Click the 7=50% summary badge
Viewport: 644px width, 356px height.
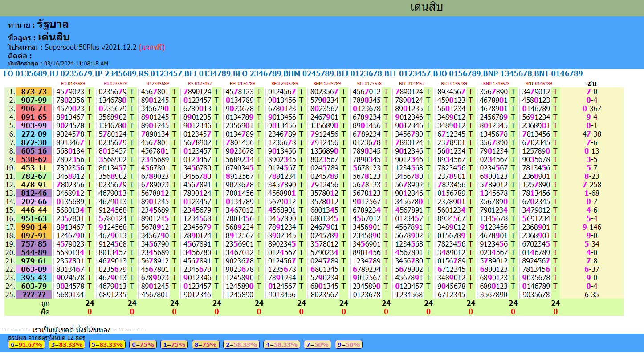(x=318, y=344)
